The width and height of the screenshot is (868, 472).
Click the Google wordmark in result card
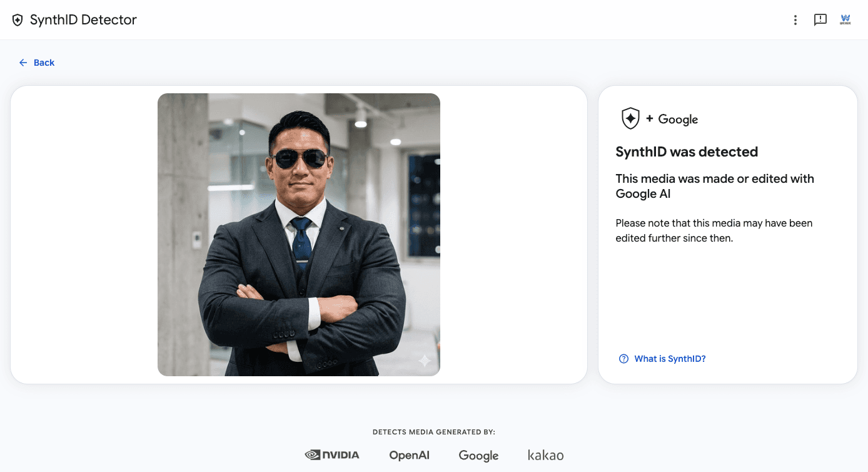(x=678, y=119)
